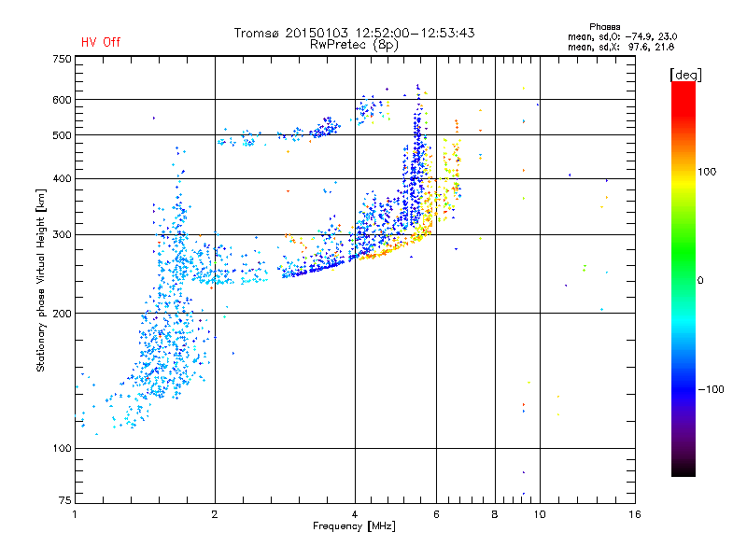
Task: Click the y-axis label '75'
Action: (65, 500)
